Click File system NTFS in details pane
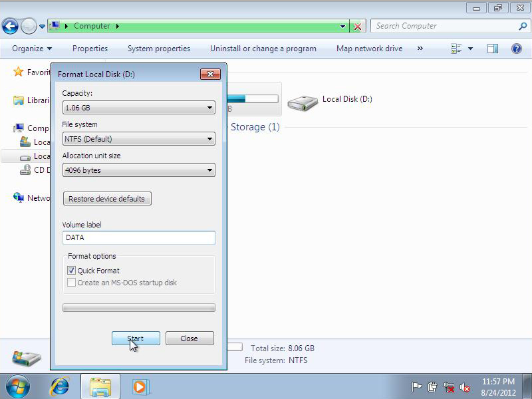Screen dimensions: 532x399 (x=276, y=360)
